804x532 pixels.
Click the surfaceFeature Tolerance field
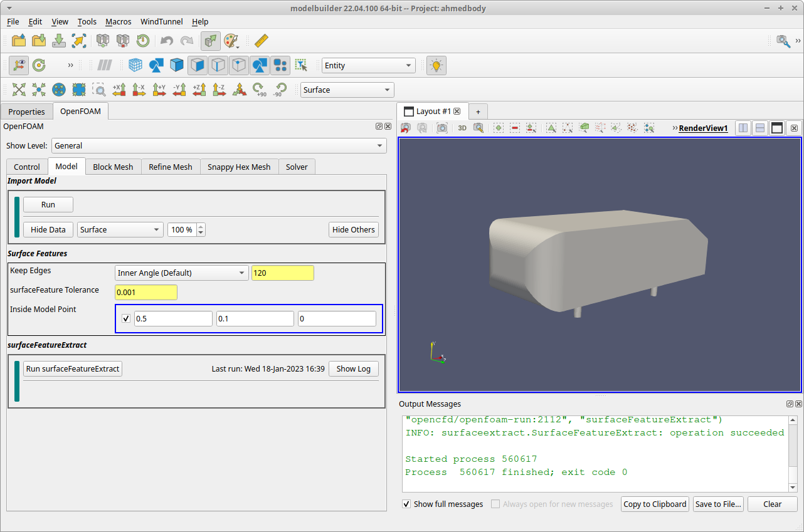[x=146, y=292]
